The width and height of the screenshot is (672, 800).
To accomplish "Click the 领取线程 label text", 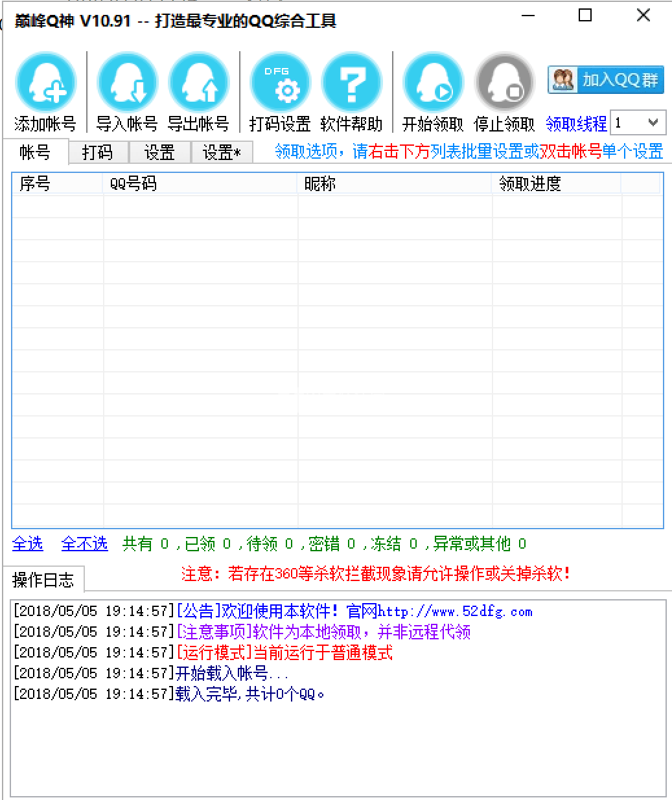I will tap(577, 123).
